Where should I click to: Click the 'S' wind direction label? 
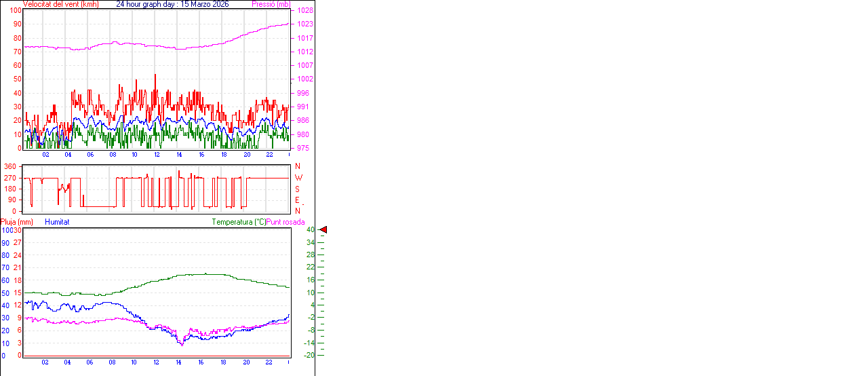[297, 189]
